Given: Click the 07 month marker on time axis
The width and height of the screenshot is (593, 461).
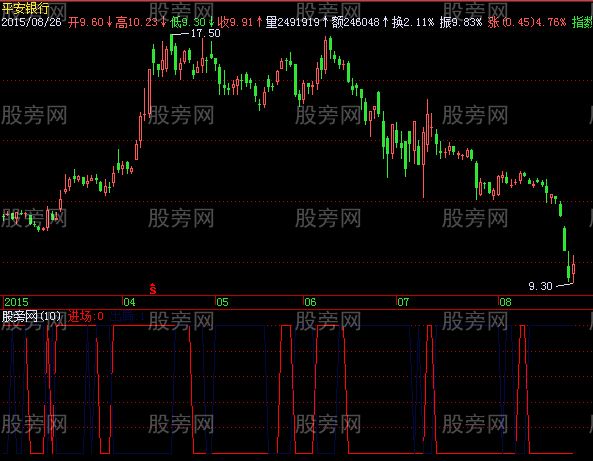Looking at the screenshot, I should pyautogui.click(x=403, y=302).
